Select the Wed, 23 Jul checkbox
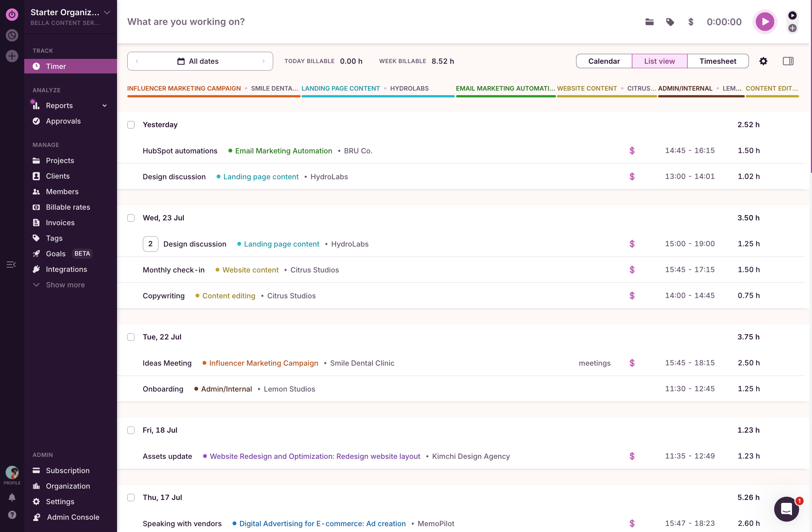 (x=131, y=218)
